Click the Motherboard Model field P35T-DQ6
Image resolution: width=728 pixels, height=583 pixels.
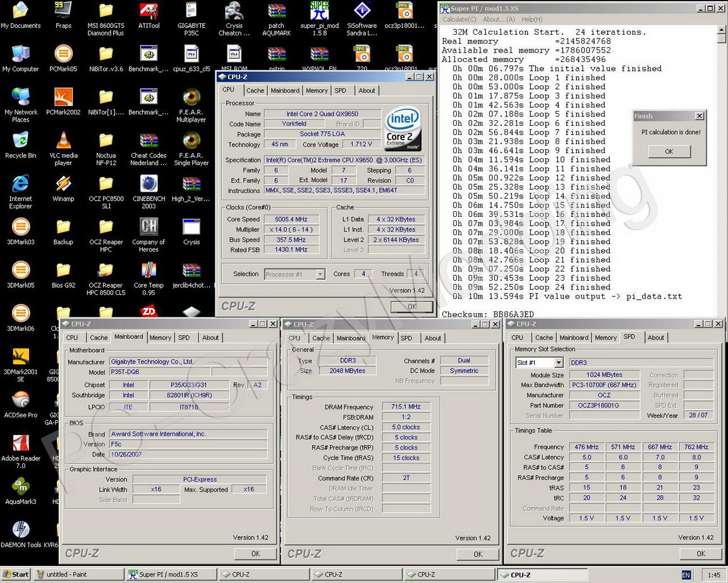pyautogui.click(x=160, y=372)
